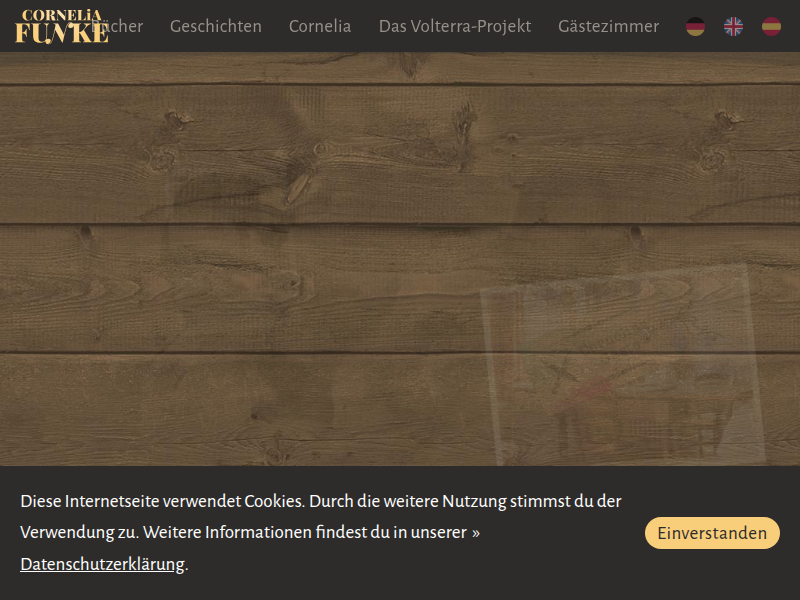Follow the privacy policy link in the banner
Viewport: 800px width, 600px height.
click(103, 564)
